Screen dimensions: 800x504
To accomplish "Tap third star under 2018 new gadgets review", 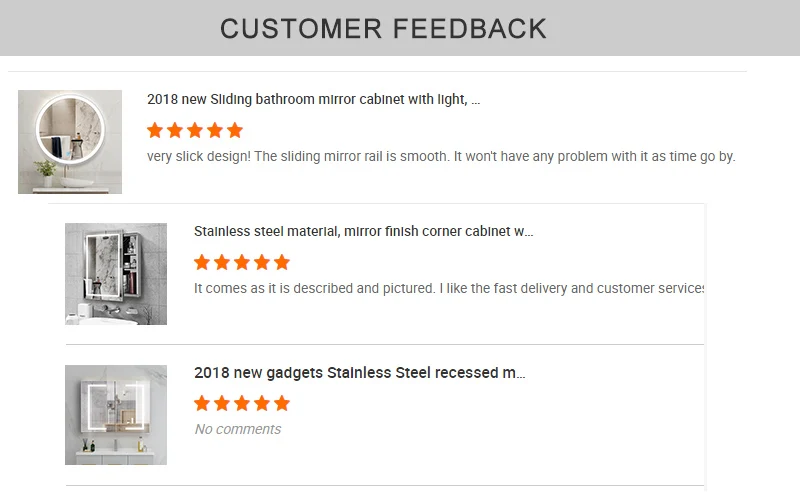I will (242, 403).
